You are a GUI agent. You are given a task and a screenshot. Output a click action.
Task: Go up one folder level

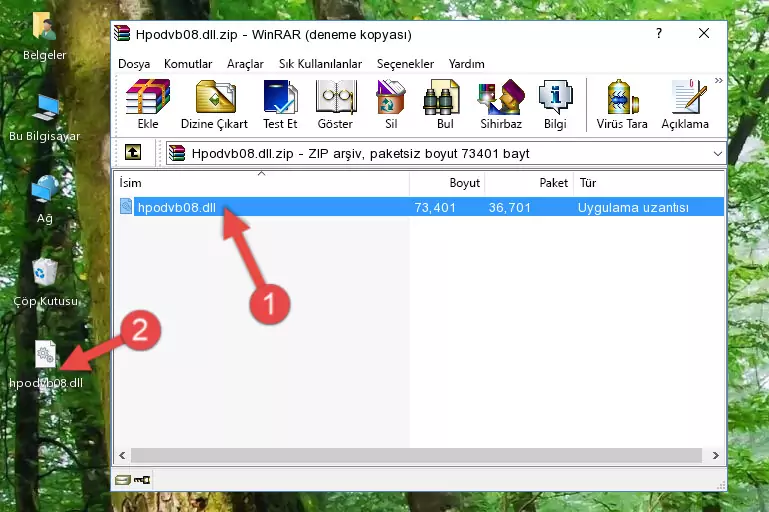coord(133,153)
